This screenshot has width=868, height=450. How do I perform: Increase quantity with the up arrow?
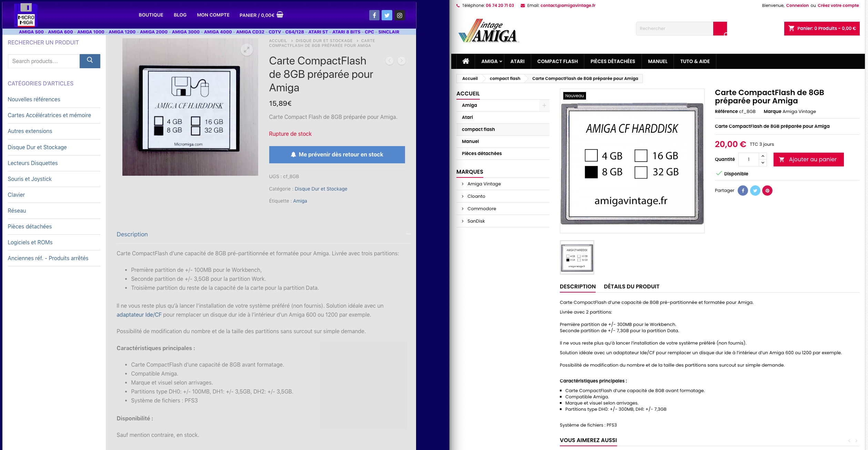click(x=763, y=156)
